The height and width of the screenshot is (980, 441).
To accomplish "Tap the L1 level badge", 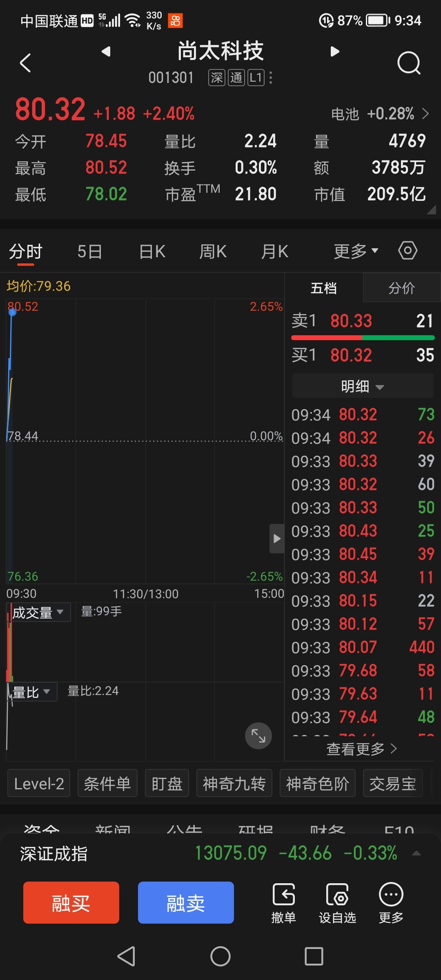I will [256, 78].
